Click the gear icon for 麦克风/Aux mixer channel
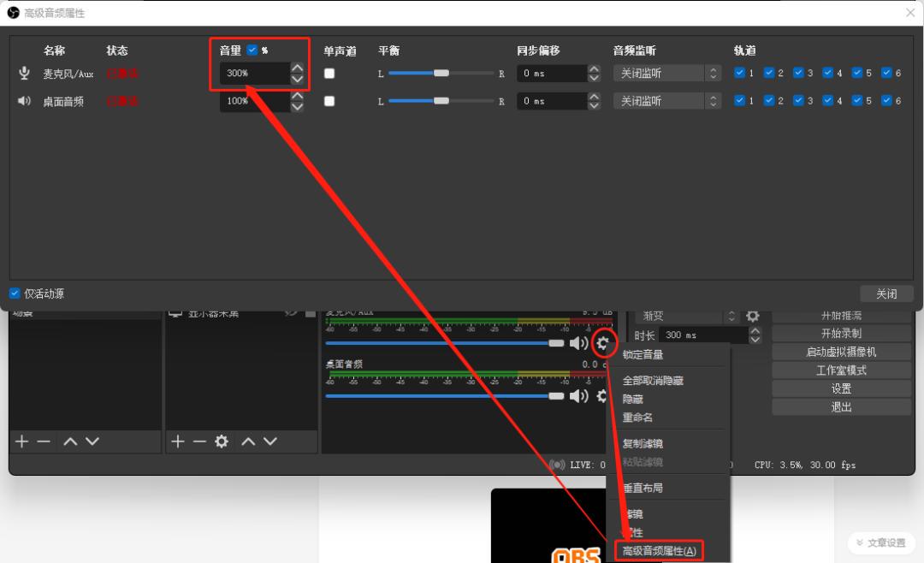The height and width of the screenshot is (563, 924). point(603,343)
